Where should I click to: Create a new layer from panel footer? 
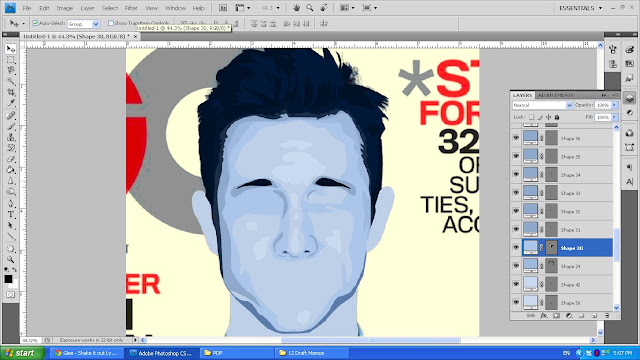[594, 316]
